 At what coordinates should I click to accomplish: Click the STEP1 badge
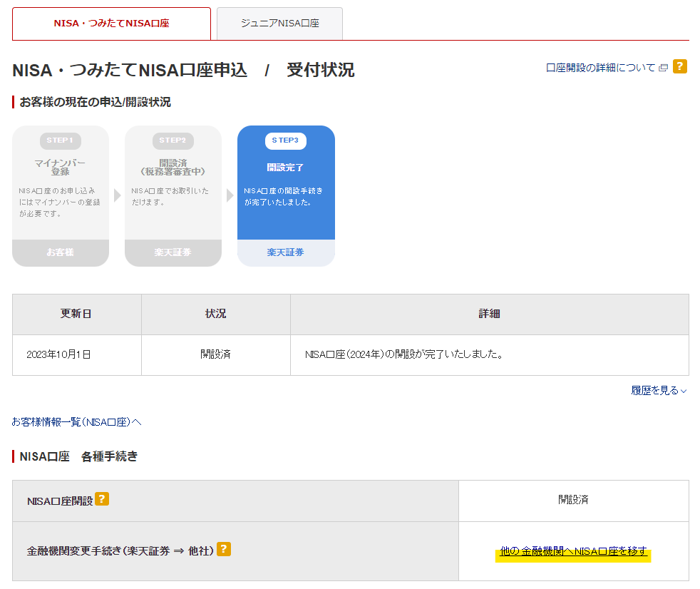[x=61, y=140]
